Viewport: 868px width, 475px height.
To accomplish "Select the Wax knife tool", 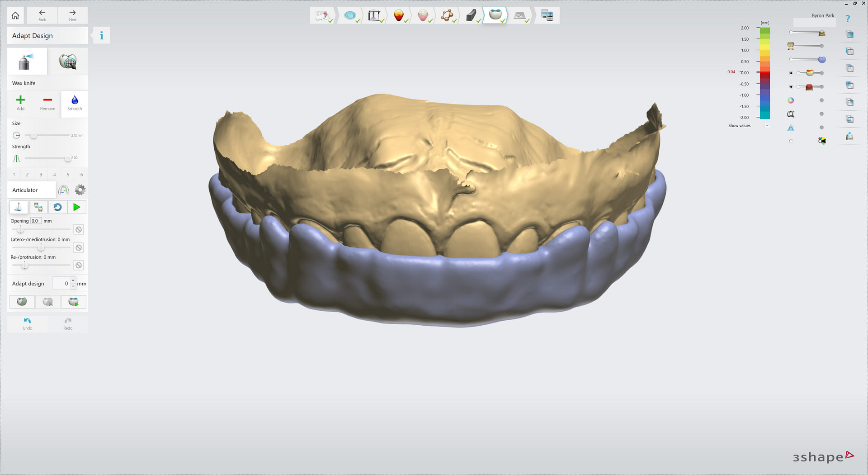I will pos(27,61).
